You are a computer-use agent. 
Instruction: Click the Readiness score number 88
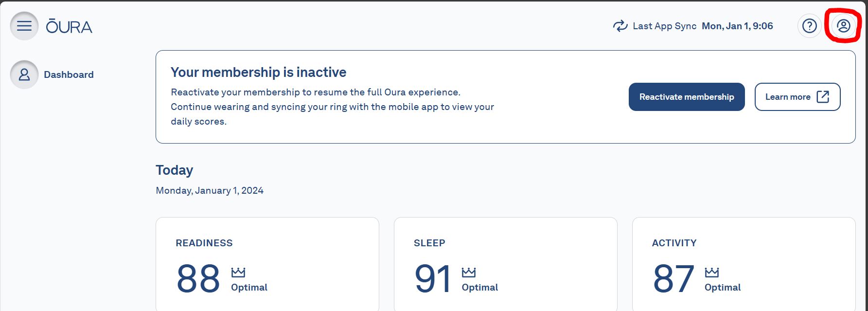click(198, 279)
